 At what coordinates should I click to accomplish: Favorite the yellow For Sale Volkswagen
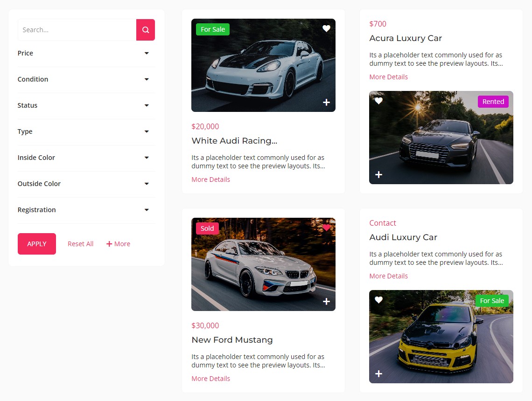point(378,300)
